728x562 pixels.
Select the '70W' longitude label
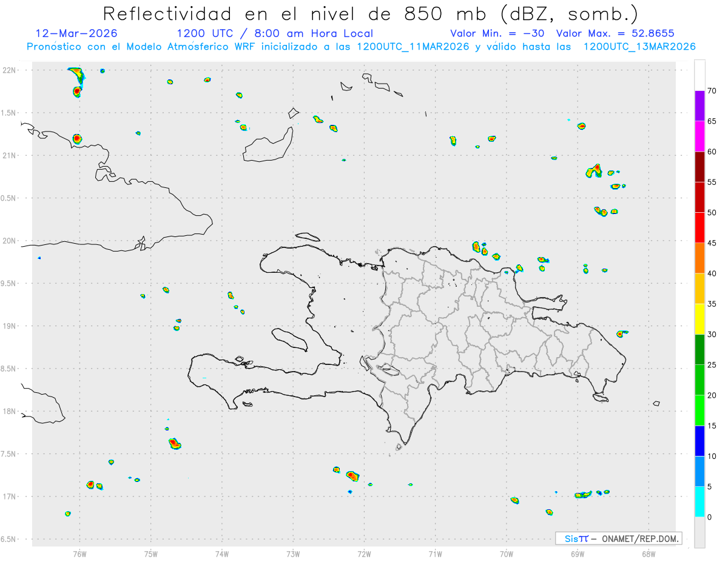507,554
